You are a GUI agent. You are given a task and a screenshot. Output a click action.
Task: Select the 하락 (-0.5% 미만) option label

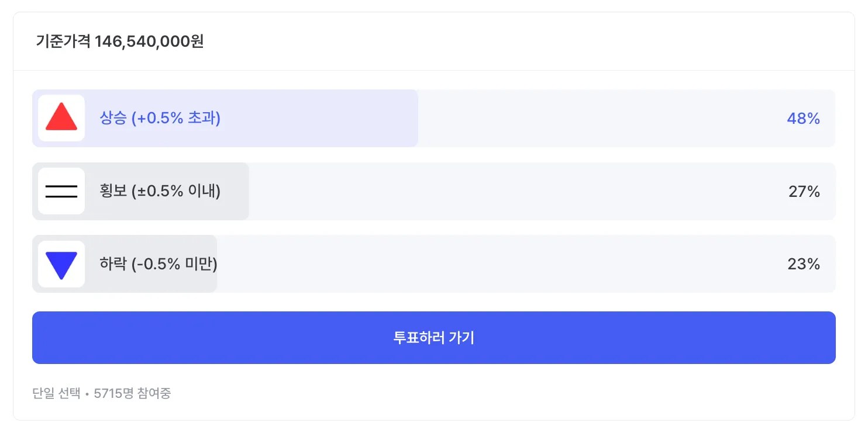[159, 265]
